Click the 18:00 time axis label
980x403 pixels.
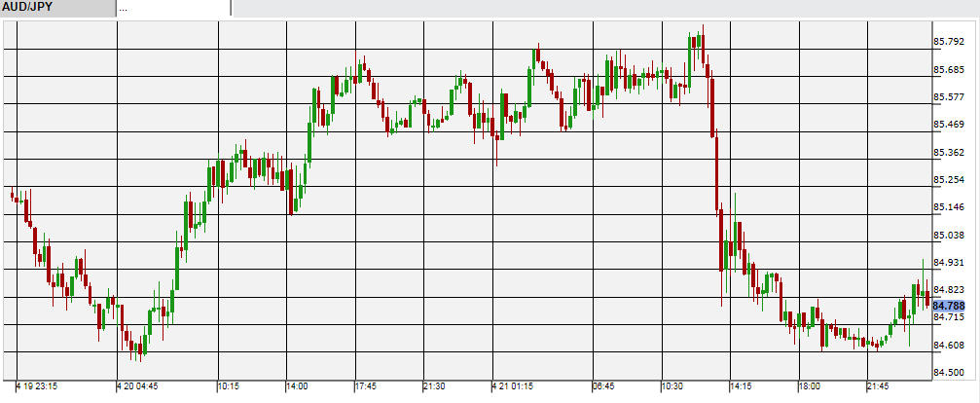[809, 386]
